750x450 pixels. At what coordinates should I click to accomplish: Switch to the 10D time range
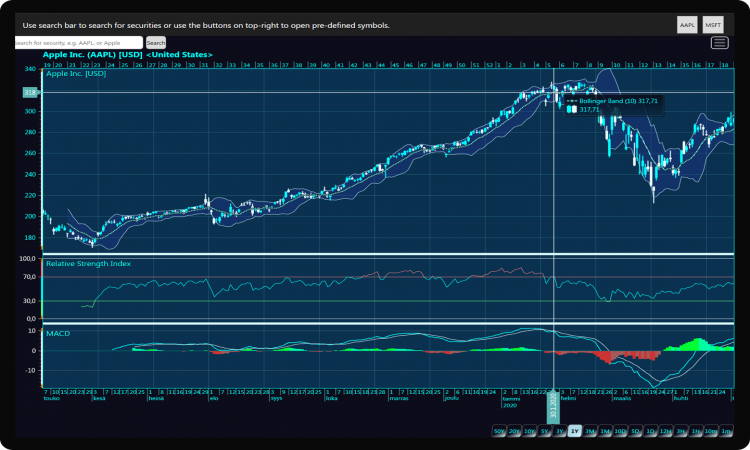point(620,431)
